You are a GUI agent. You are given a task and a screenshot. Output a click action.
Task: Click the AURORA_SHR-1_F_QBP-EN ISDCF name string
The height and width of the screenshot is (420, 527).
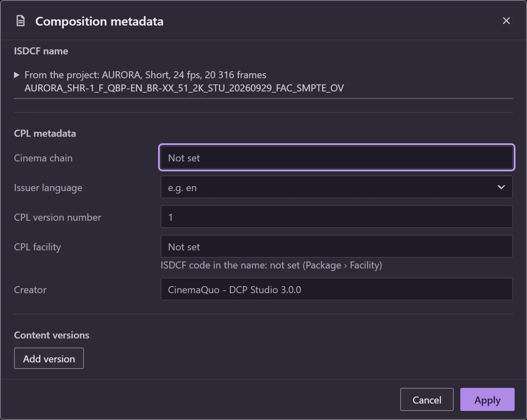(184, 88)
